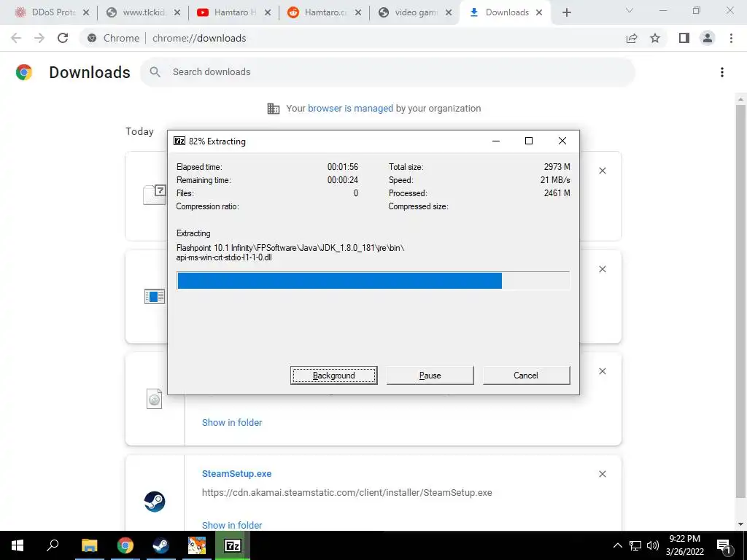Open the volume control in tray
Viewport: 747px width, 560px height.
pyautogui.click(x=653, y=545)
